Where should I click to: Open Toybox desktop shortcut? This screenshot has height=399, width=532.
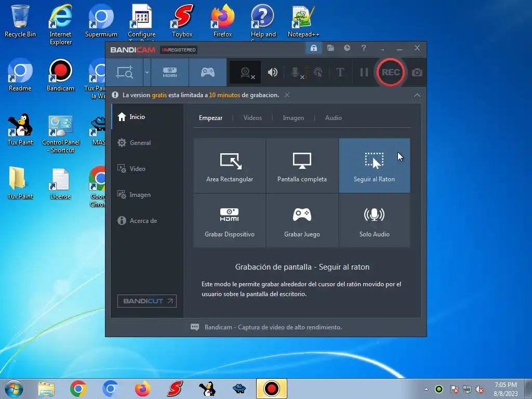(x=182, y=21)
